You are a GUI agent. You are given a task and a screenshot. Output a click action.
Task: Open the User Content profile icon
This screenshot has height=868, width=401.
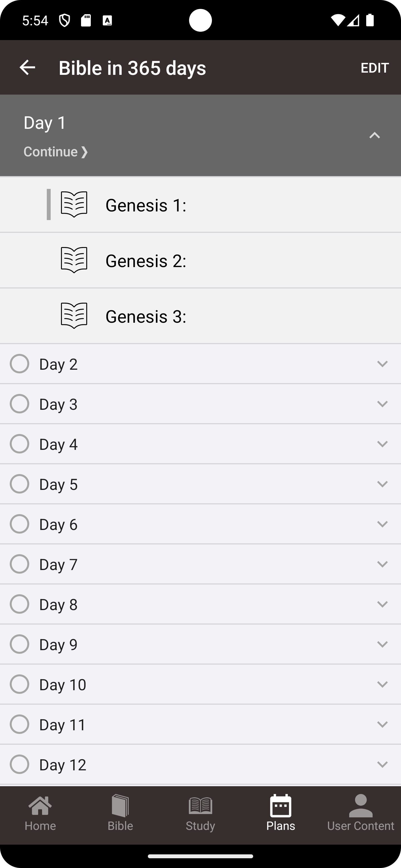(x=361, y=806)
